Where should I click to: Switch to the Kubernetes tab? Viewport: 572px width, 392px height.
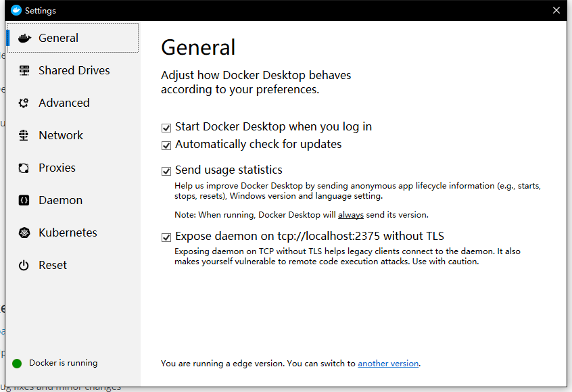click(73, 232)
